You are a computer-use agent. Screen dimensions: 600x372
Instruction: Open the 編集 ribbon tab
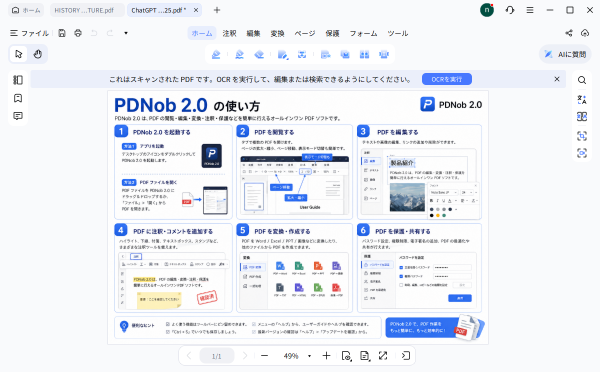pyautogui.click(x=253, y=33)
